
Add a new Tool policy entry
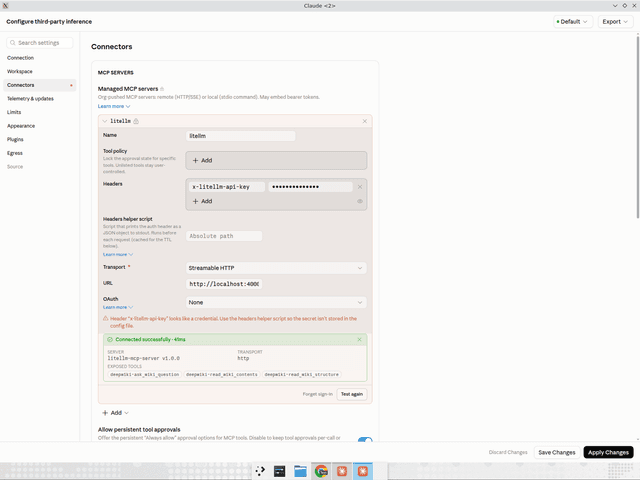click(x=276, y=160)
